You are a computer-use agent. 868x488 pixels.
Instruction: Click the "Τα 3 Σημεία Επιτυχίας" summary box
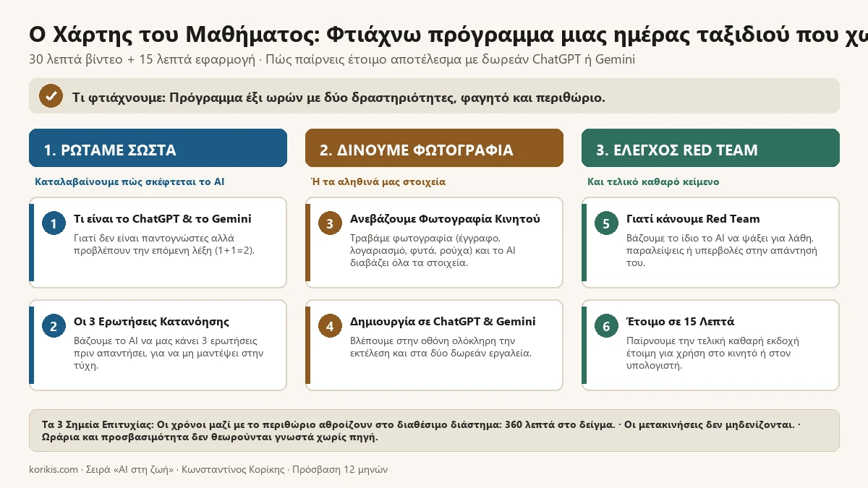pyautogui.click(x=434, y=431)
